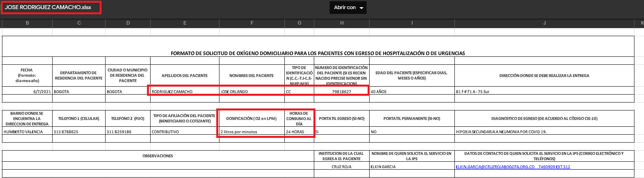This screenshot has height=178, width=644.
Task: Click the OBSERVACIONES header cell
Action: [x=158, y=156]
